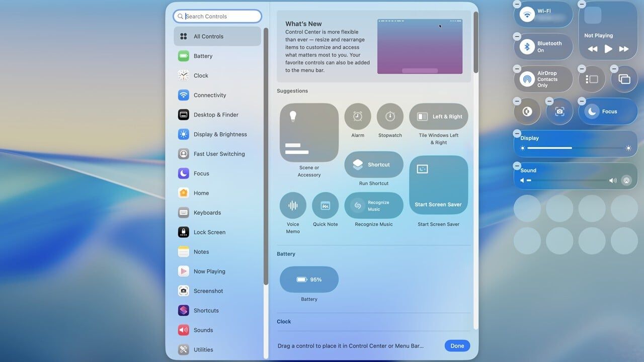The width and height of the screenshot is (644, 362).
Task: Click the Done button
Action: click(457, 345)
